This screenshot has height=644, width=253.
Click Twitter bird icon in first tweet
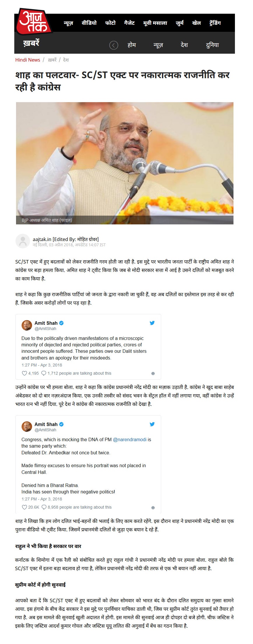[x=152, y=323]
